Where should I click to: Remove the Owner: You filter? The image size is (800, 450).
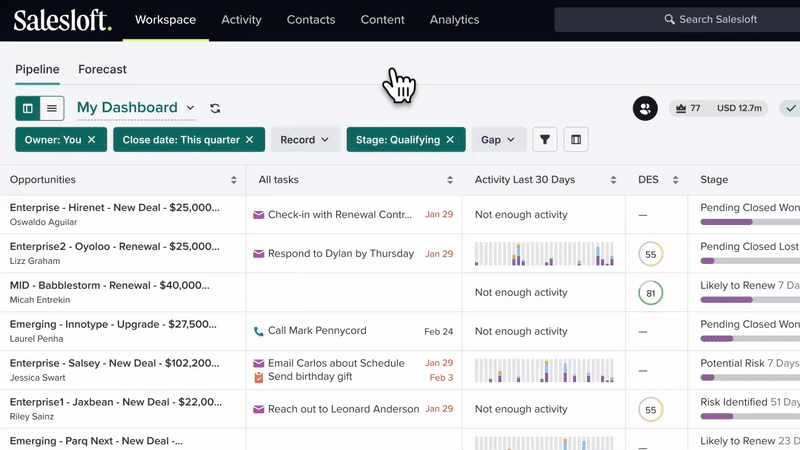[x=91, y=140]
